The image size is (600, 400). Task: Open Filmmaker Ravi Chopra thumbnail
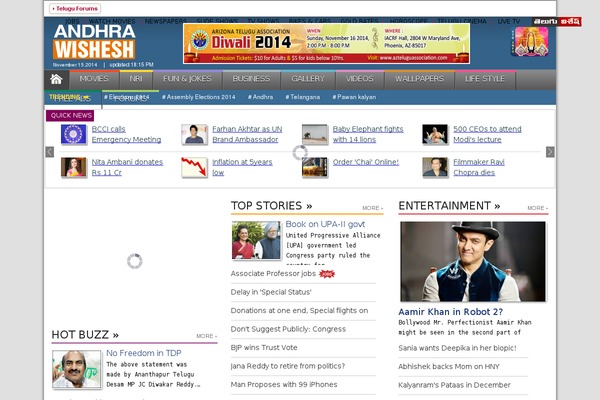(x=435, y=167)
